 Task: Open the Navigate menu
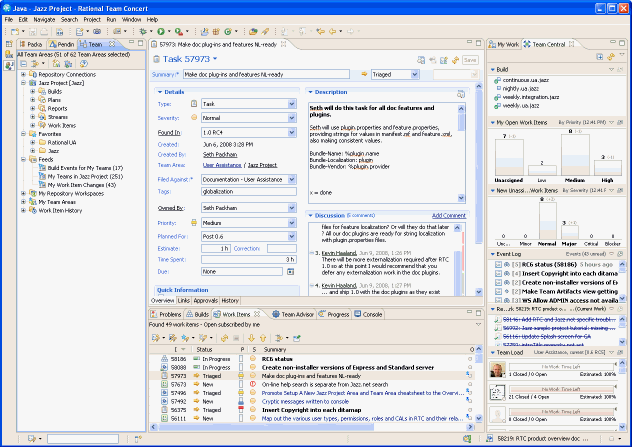(44, 19)
